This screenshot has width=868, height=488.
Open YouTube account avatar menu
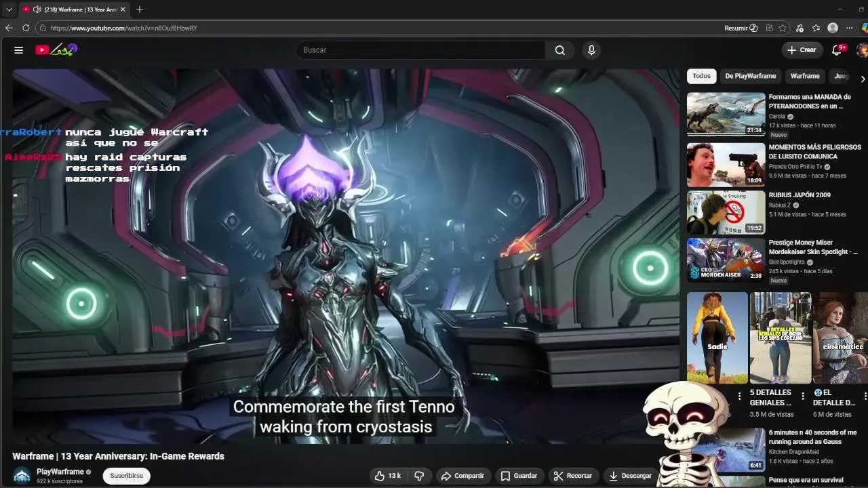point(863,50)
